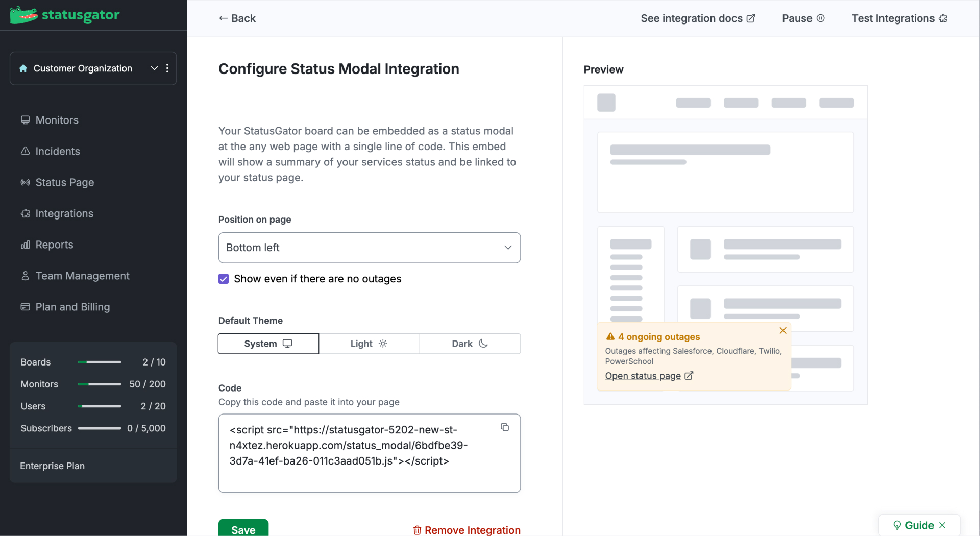Click the Integrations puzzle icon in sidebar
The height and width of the screenshot is (536, 980).
[25, 213]
